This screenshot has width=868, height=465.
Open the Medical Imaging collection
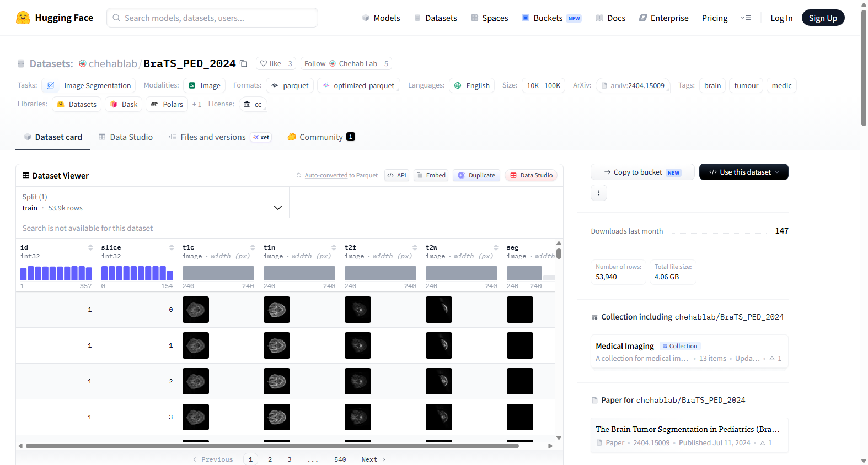click(x=689, y=352)
